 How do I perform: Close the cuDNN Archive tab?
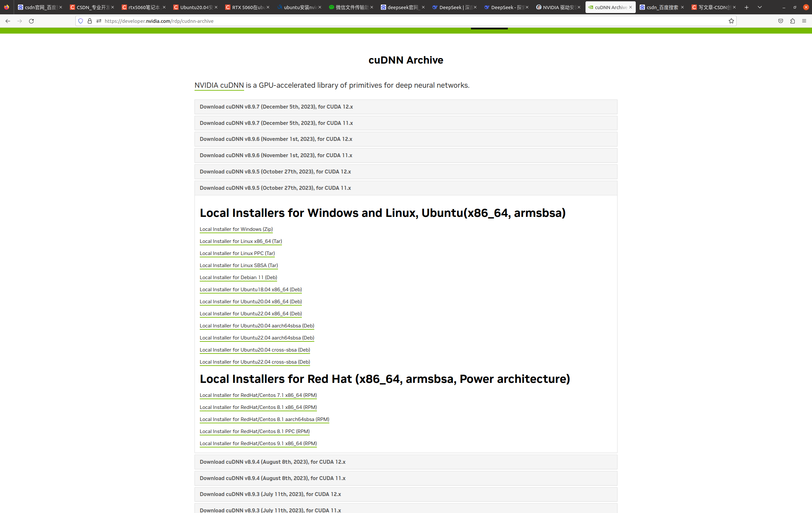[631, 7]
